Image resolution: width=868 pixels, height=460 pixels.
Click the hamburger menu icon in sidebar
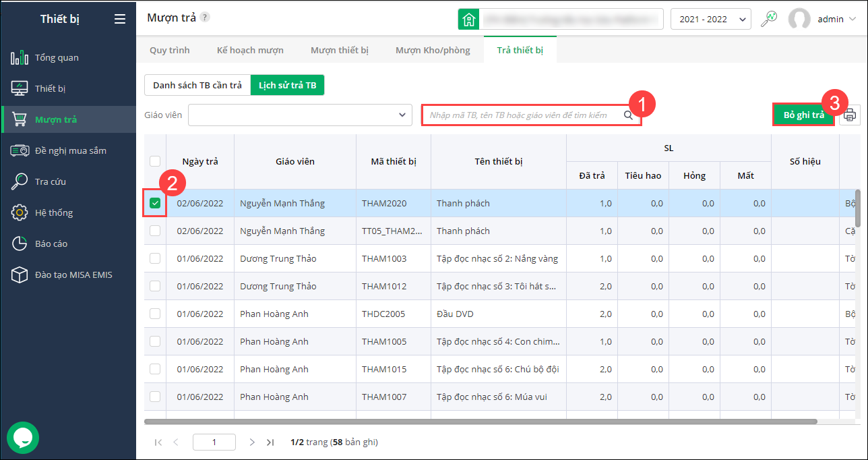(x=120, y=19)
